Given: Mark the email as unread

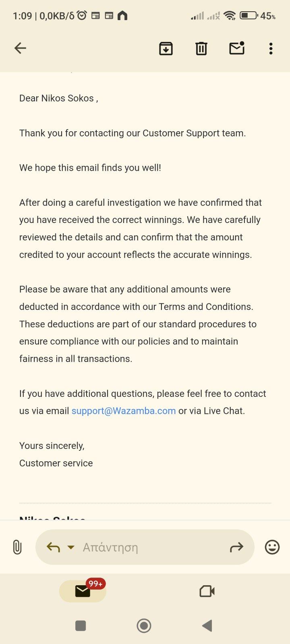Looking at the screenshot, I should click(237, 48).
